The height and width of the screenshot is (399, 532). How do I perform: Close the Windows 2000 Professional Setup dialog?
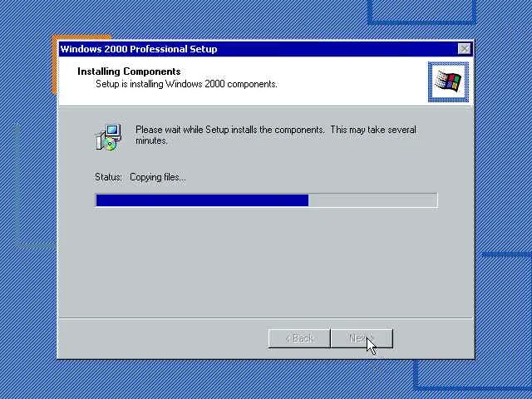(464, 49)
